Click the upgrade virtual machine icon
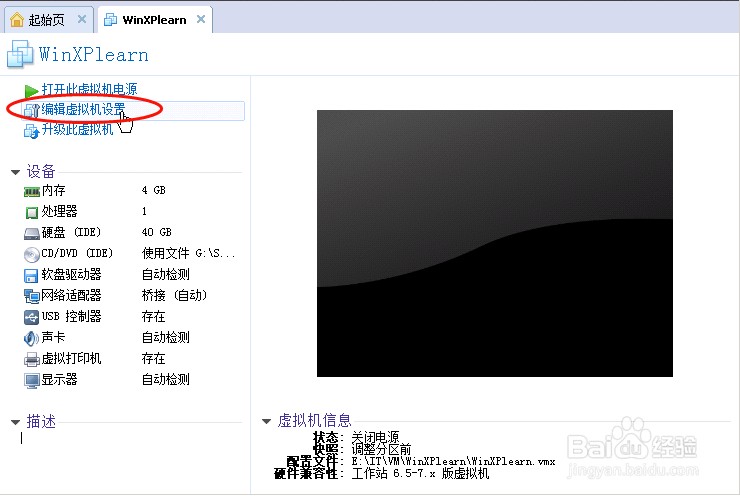This screenshot has width=740, height=496. point(31,131)
